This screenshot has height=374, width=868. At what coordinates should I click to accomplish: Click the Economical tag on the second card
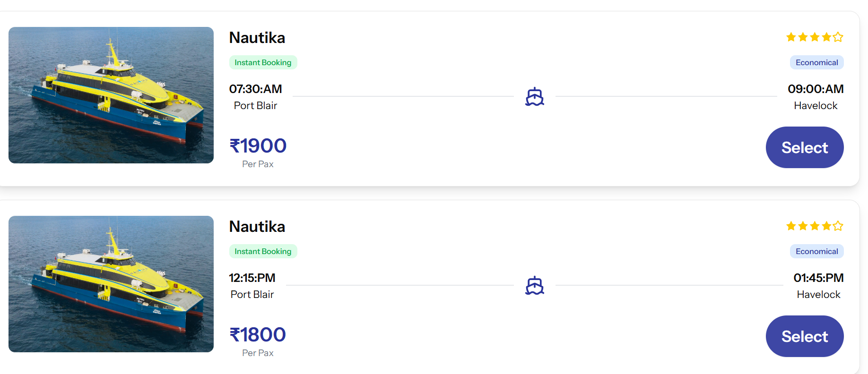pos(817,251)
